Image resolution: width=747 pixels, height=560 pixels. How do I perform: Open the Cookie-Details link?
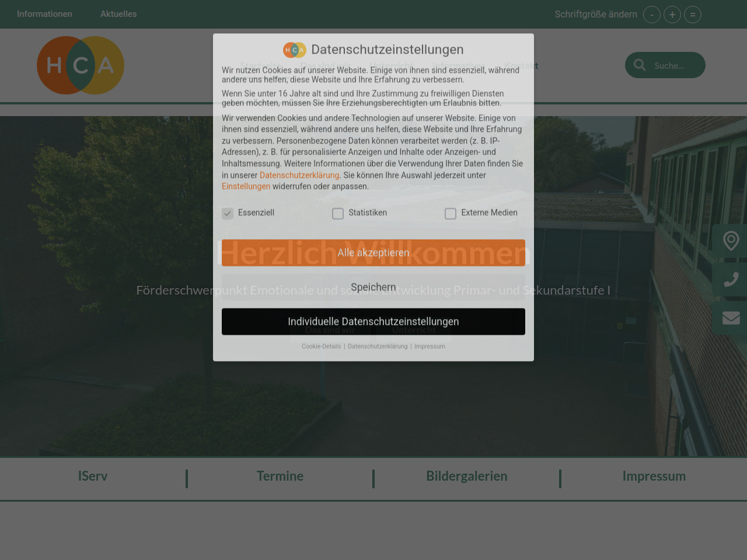(x=321, y=346)
